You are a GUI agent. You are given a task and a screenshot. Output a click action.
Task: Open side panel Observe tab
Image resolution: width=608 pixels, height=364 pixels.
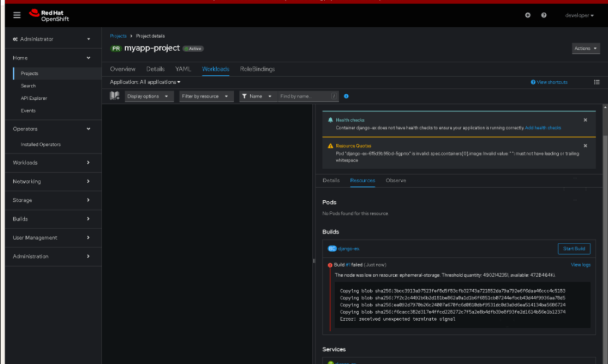click(x=395, y=181)
